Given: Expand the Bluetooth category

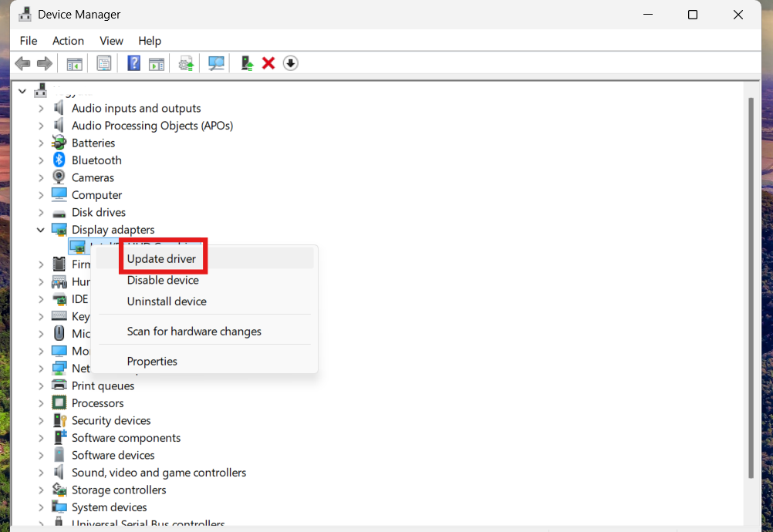Looking at the screenshot, I should coord(41,160).
